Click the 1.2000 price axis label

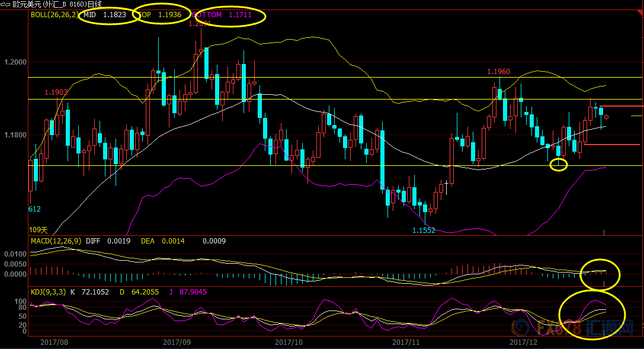click(x=15, y=62)
